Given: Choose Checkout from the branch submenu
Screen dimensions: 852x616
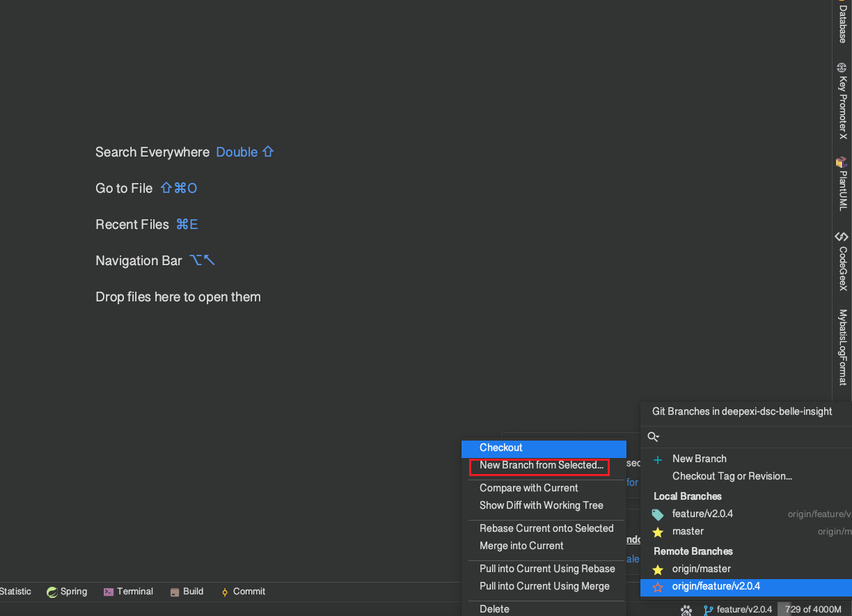Looking at the screenshot, I should [x=500, y=448].
